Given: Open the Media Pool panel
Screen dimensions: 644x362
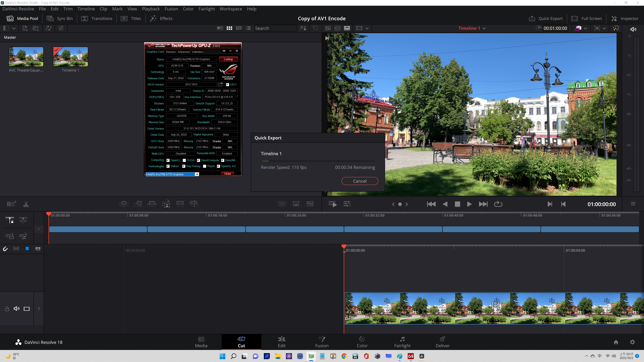Looking at the screenshot, I should click(x=22, y=18).
